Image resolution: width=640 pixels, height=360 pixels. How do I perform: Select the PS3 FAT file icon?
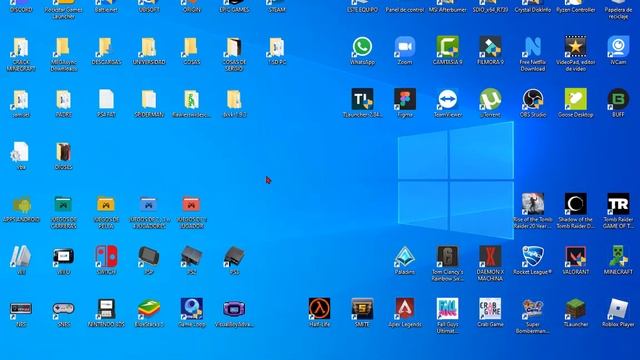[x=106, y=100]
